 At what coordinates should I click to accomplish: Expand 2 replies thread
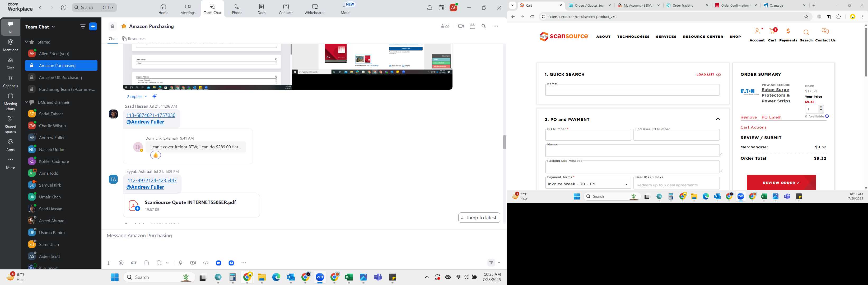pos(137,97)
